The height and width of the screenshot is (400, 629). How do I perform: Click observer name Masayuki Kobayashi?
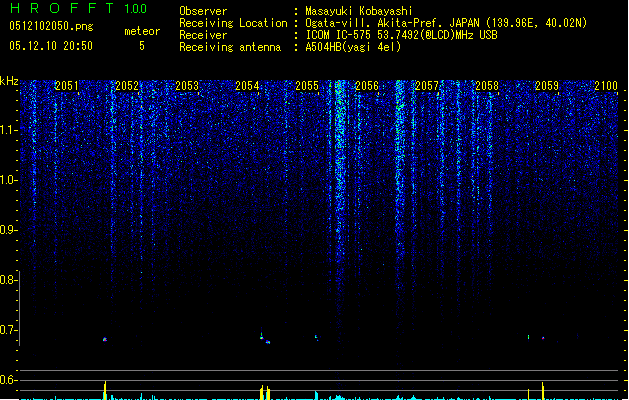pos(359,11)
